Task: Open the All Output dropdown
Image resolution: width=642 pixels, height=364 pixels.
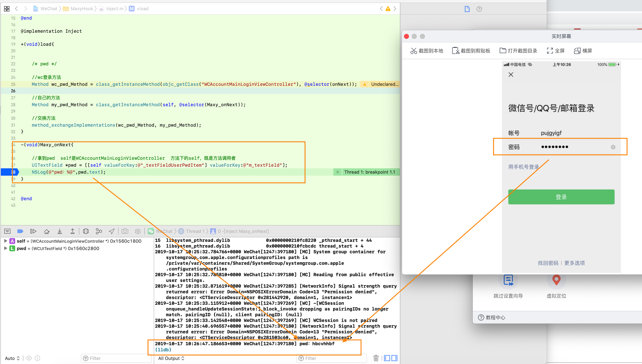Action: (171, 358)
